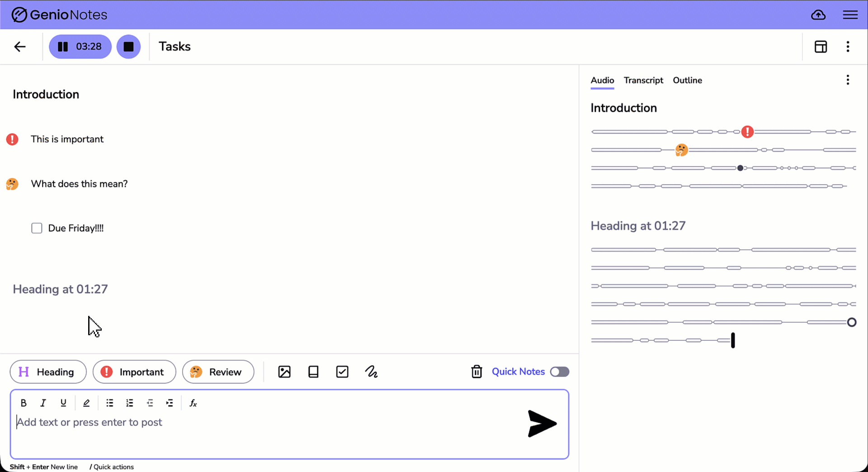Open the hamburger main menu
This screenshot has height=472, width=868.
click(850, 15)
